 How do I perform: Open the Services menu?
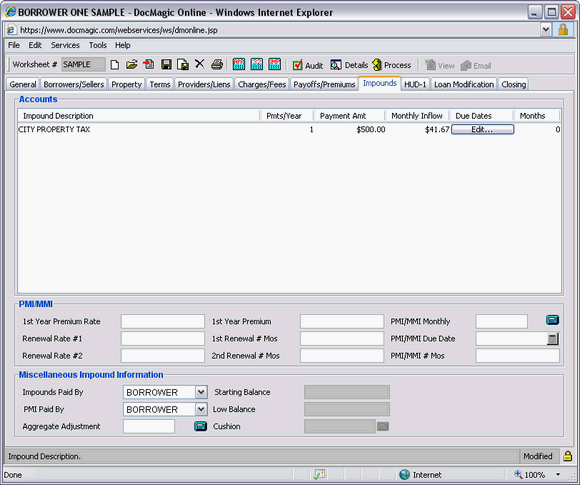click(x=65, y=45)
